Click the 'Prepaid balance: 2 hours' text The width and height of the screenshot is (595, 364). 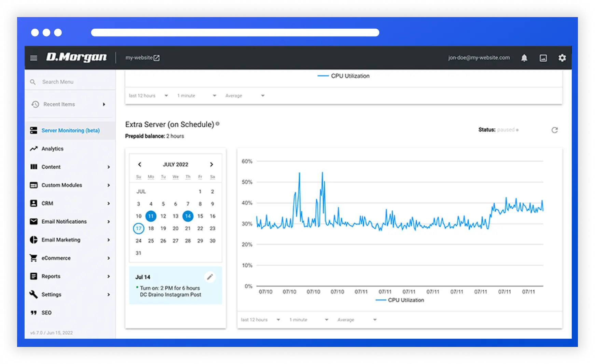point(154,136)
